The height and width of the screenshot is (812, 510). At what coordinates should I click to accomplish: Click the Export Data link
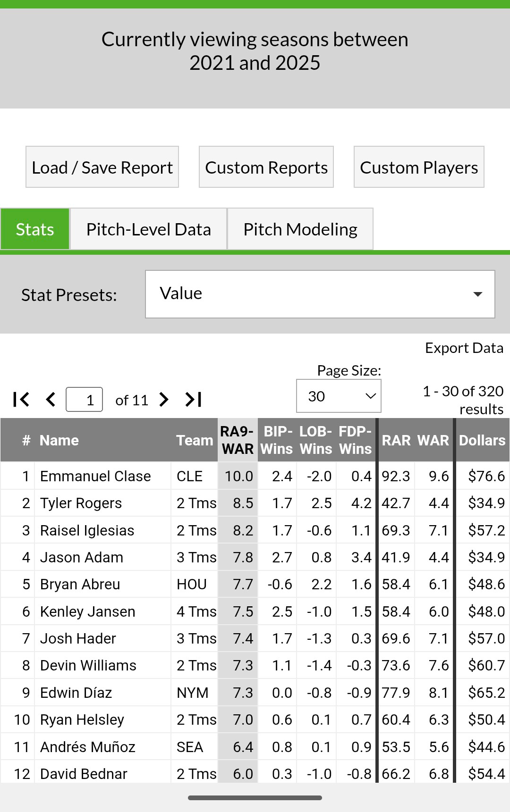click(x=464, y=348)
